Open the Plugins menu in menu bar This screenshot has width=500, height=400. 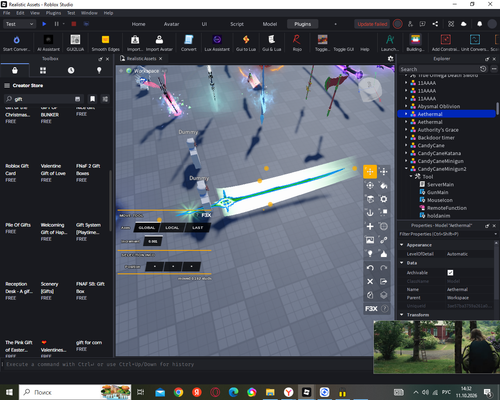[53, 13]
